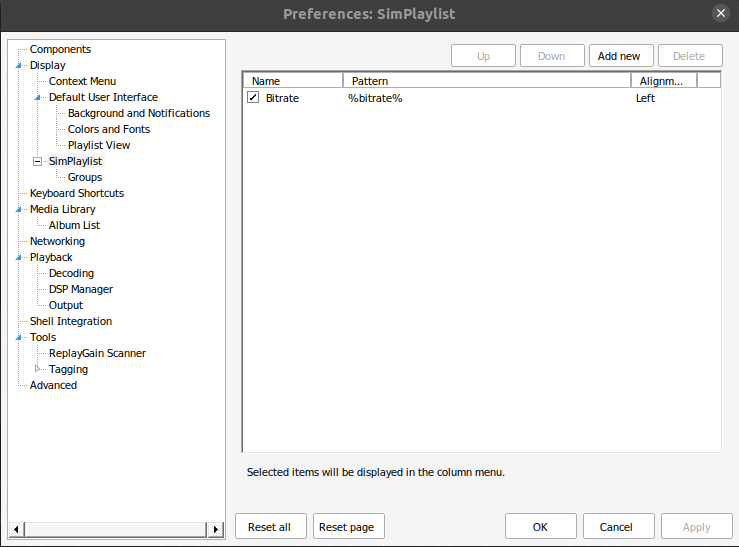Open the Playlist View page
The height and width of the screenshot is (547, 739).
point(99,145)
